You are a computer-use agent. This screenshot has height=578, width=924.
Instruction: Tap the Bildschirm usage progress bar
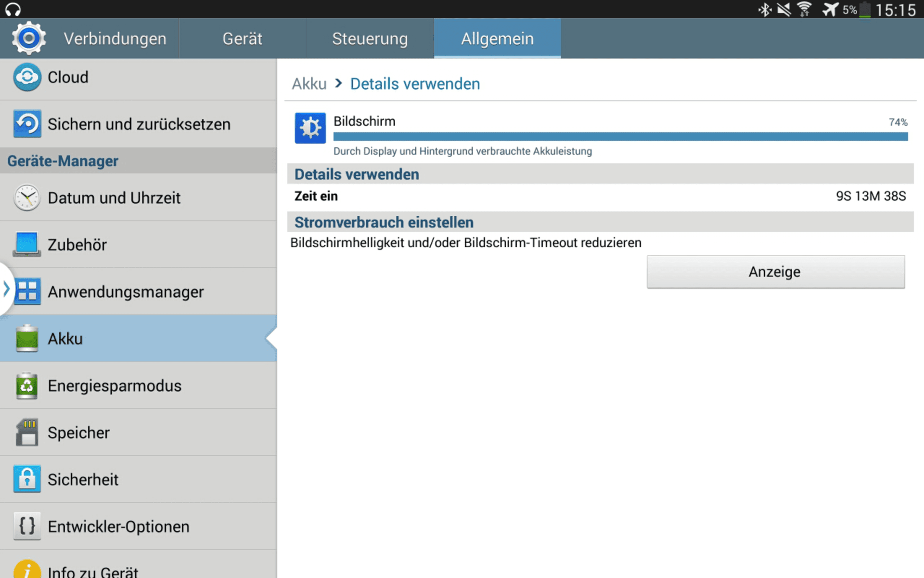[x=621, y=137]
